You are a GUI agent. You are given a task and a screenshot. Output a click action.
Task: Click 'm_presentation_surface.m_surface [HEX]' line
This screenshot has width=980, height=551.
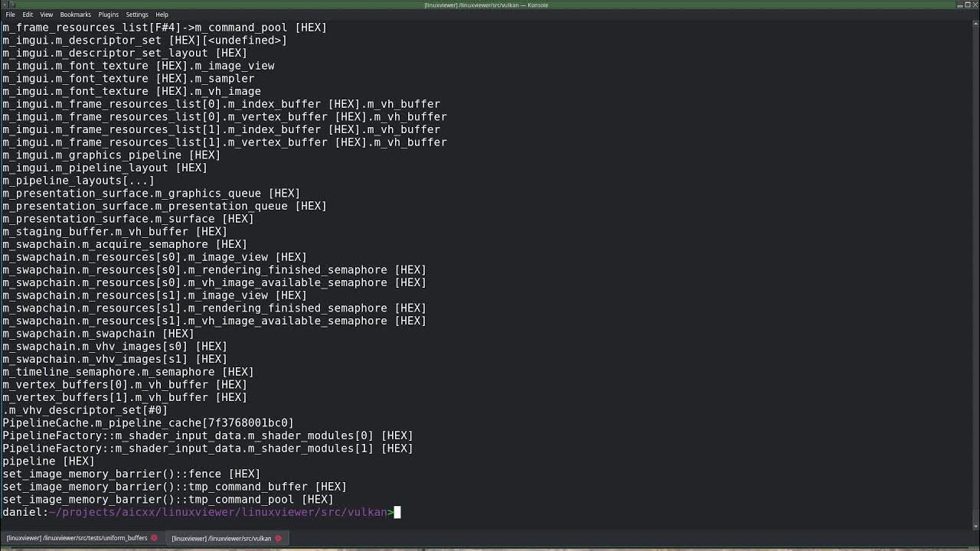(128, 219)
